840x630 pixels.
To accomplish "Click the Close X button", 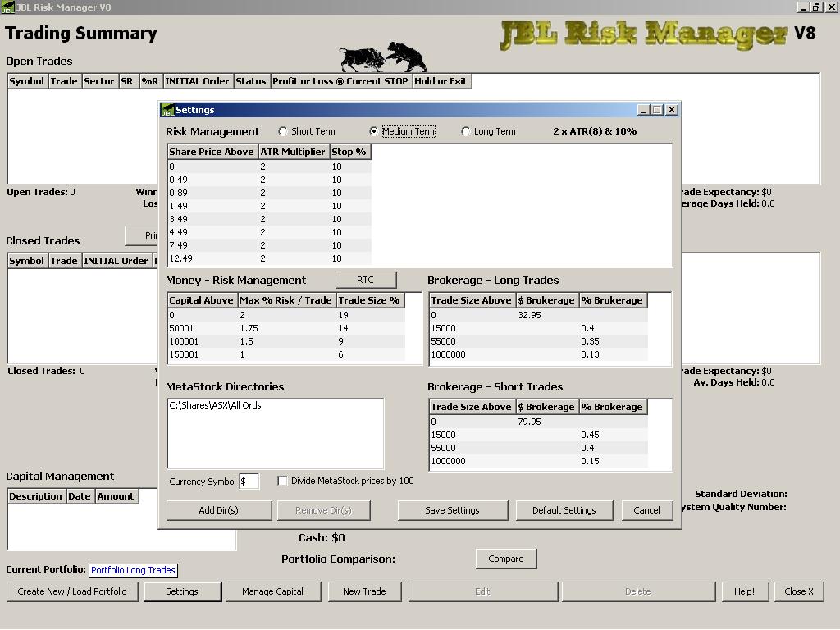I will point(799,592).
